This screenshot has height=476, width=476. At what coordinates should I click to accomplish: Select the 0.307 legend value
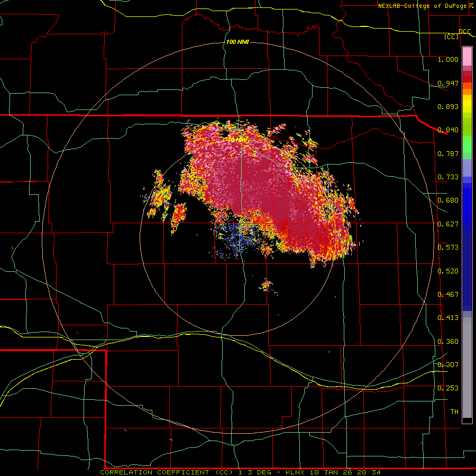(x=448, y=364)
